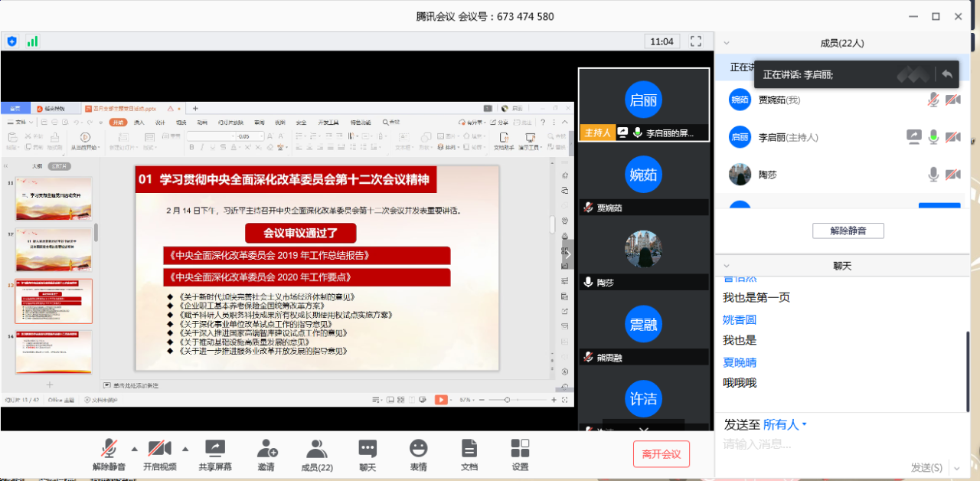Image resolution: width=980 pixels, height=481 pixels.
Task: Toggle 开启视频 camera on
Action: tap(159, 449)
